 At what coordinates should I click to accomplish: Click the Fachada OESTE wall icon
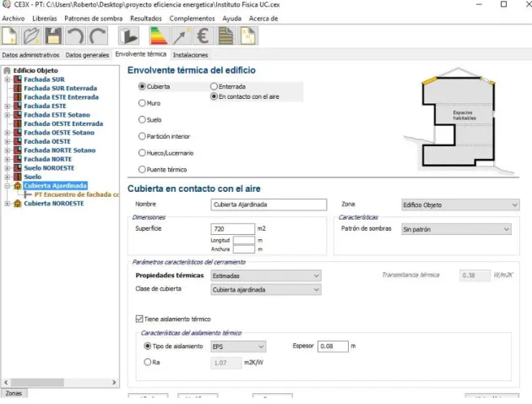(x=18, y=142)
